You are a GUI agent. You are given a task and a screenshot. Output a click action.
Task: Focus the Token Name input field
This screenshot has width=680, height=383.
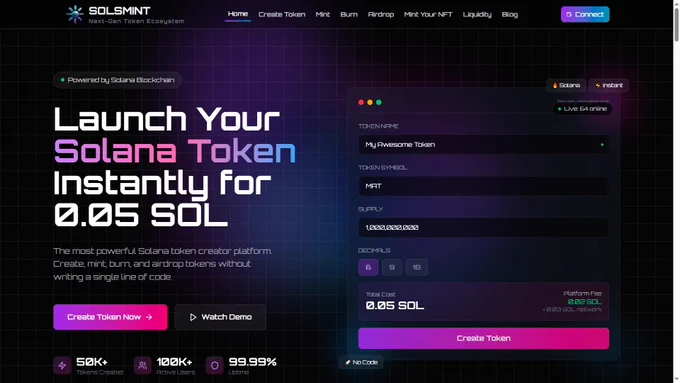[x=484, y=144]
